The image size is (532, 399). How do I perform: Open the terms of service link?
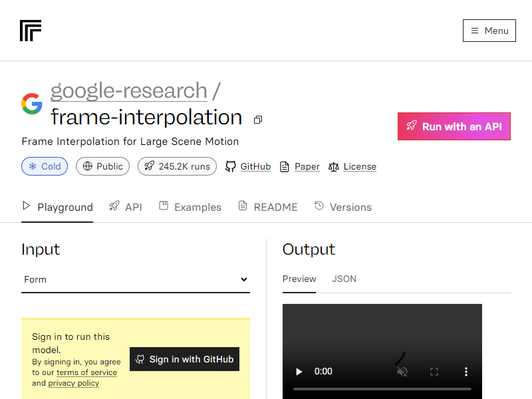(x=87, y=372)
